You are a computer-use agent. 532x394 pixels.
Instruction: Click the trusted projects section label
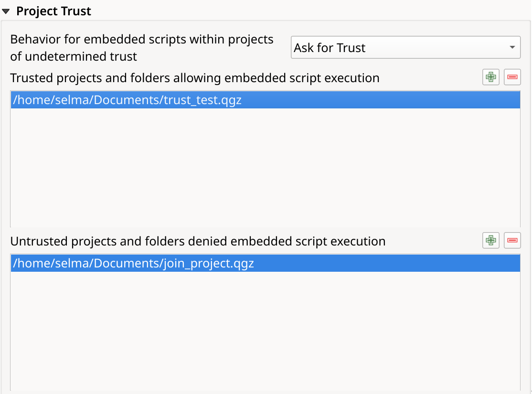(x=196, y=78)
